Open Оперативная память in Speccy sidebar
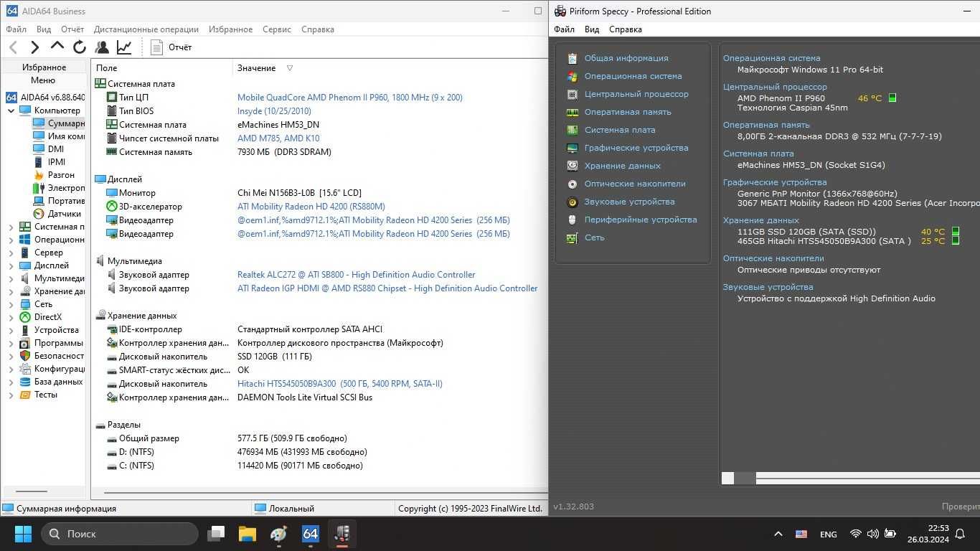980x551 pixels. (628, 112)
